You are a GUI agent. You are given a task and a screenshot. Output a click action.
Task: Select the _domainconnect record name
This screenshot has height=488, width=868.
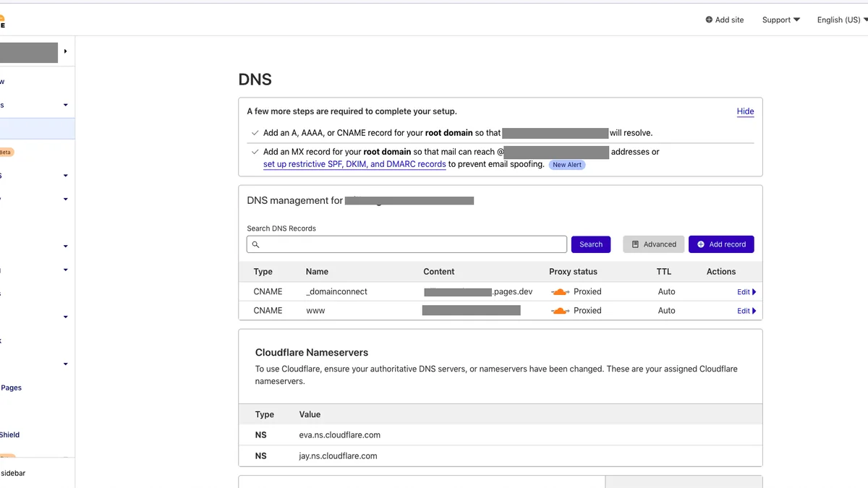(x=337, y=292)
